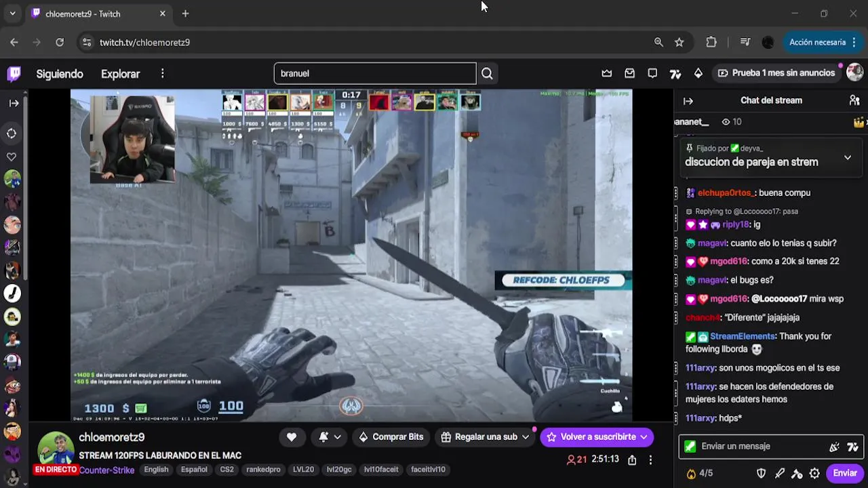Click the rankedpro tag
Image resolution: width=868 pixels, height=488 pixels.
point(263,470)
